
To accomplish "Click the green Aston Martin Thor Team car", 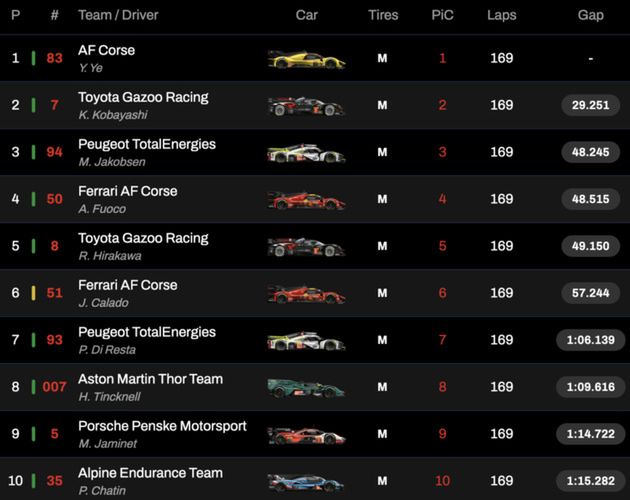I will point(306,388).
